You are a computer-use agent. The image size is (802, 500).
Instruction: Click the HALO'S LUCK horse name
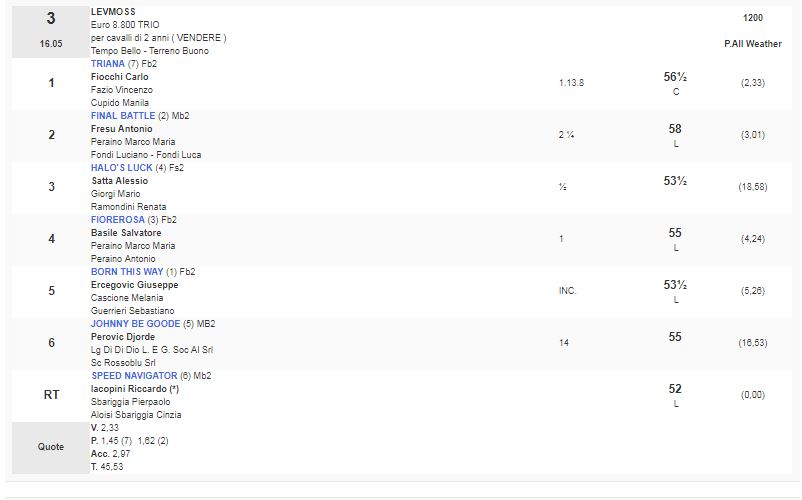coord(121,168)
